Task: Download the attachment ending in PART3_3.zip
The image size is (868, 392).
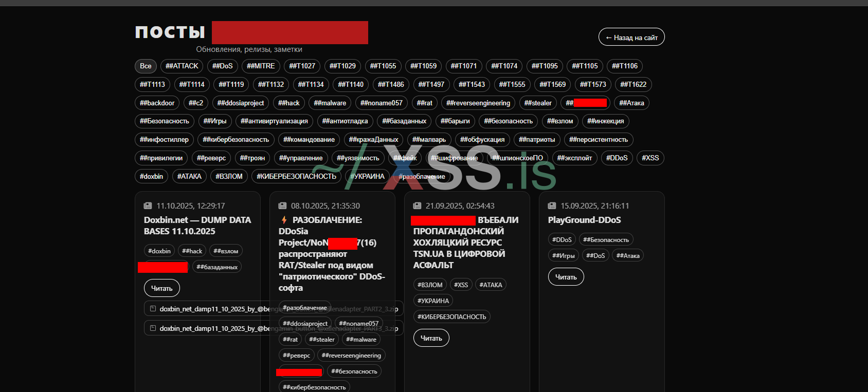Action: [274, 328]
